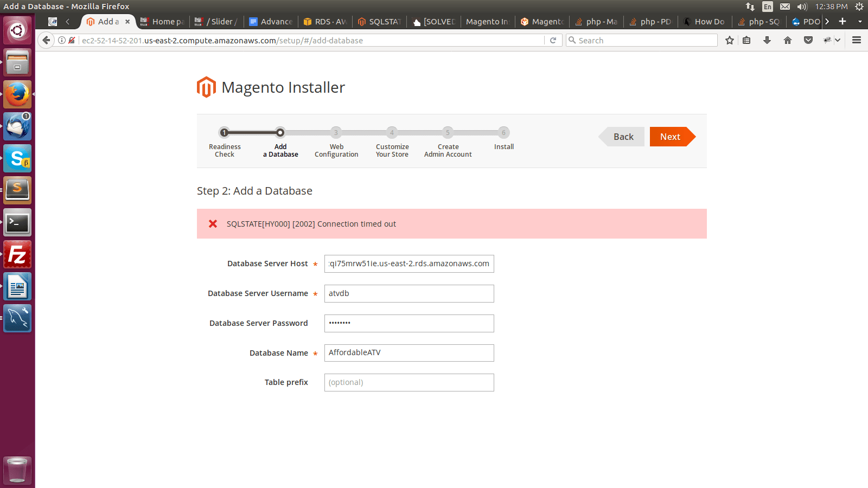Image resolution: width=868 pixels, height=488 pixels.
Task: Click the Firefox Search box
Action: click(x=642, y=40)
